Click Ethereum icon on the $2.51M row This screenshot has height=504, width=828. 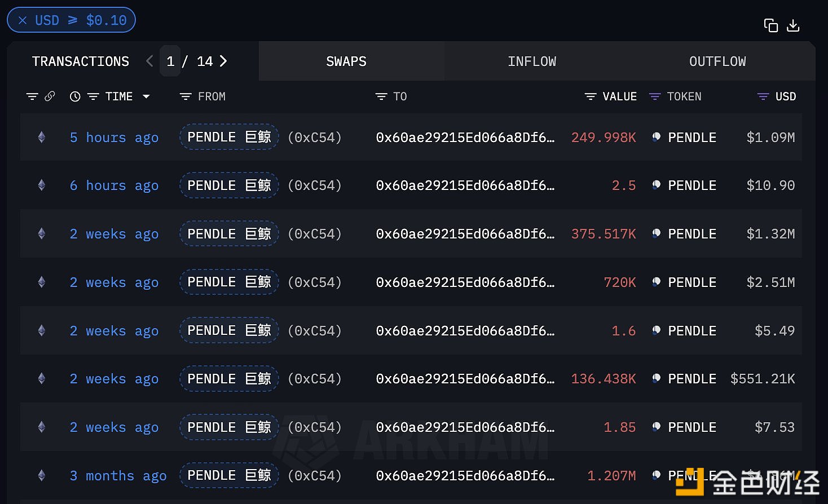(42, 282)
